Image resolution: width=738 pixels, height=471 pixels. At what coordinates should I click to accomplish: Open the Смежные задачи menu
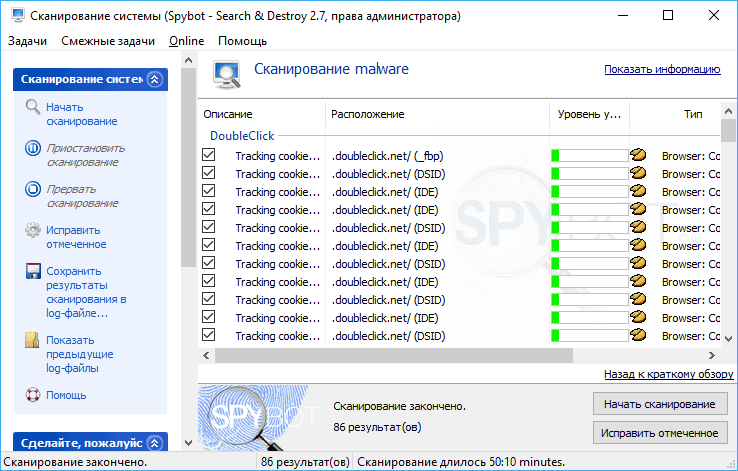108,41
